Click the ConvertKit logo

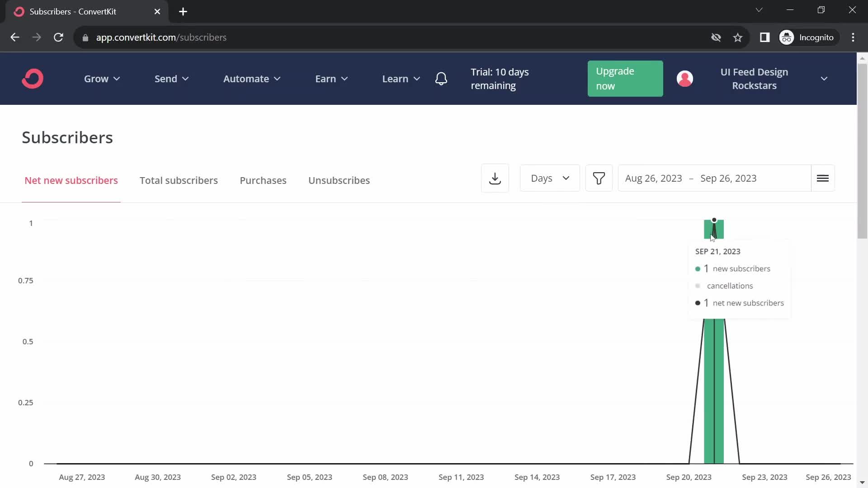coord(33,79)
